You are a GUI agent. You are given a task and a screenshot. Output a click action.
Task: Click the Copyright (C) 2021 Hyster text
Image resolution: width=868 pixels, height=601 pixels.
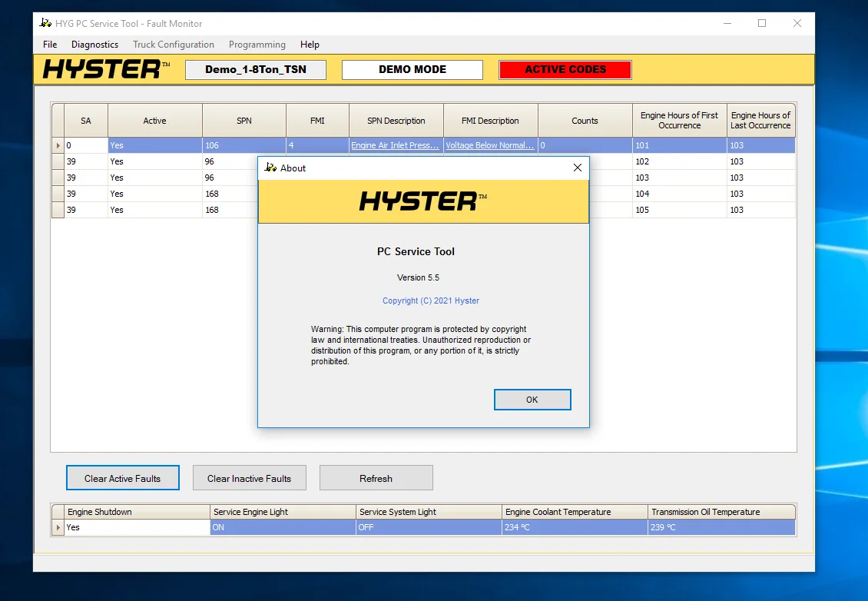pos(430,300)
